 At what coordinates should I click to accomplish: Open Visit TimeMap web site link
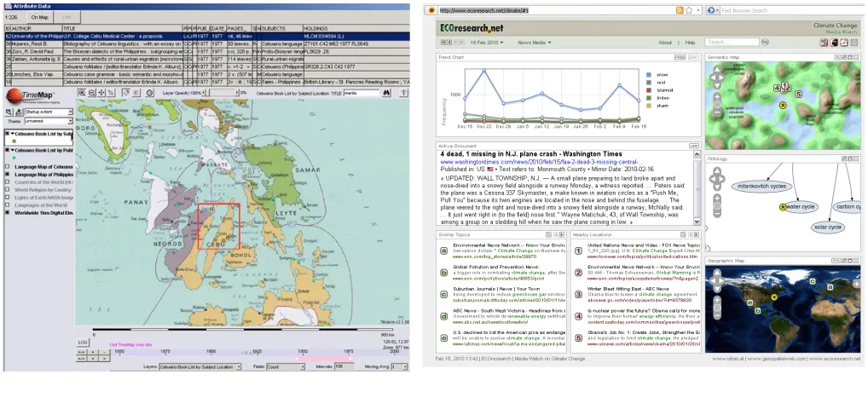click(130, 345)
